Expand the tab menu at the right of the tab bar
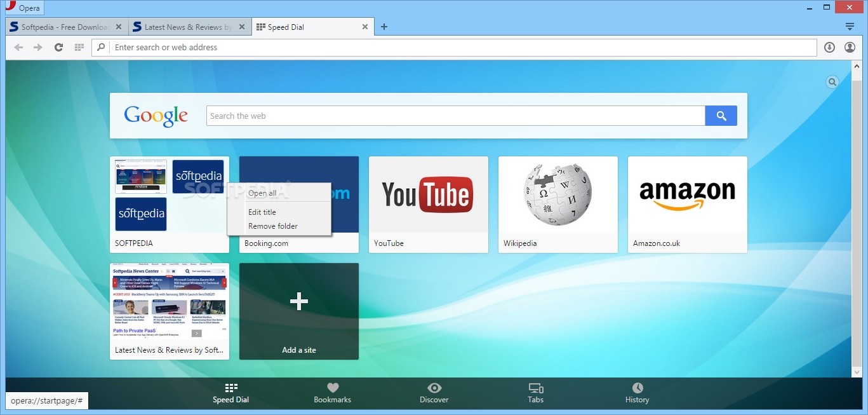The image size is (868, 415). 850,27
